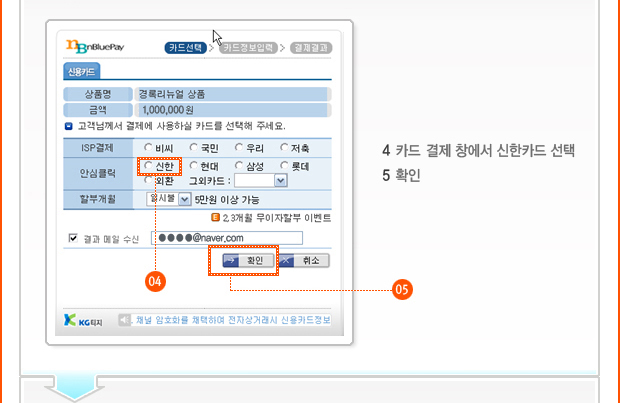Click the 채널 암호화 notice text

233,320
